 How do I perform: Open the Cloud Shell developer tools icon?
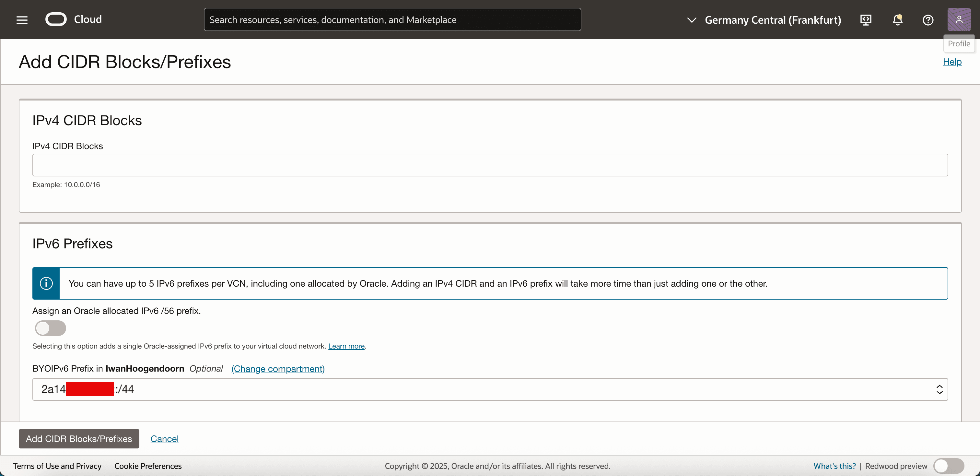[866, 20]
